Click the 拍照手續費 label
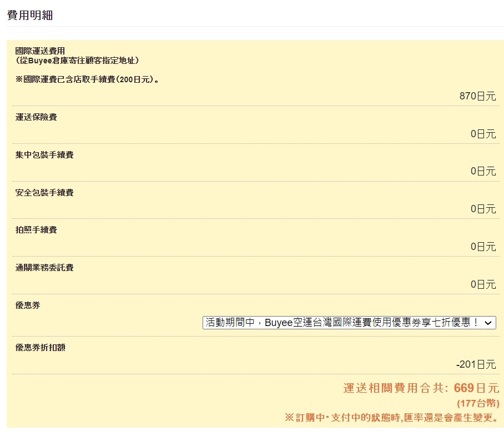 coord(36,230)
